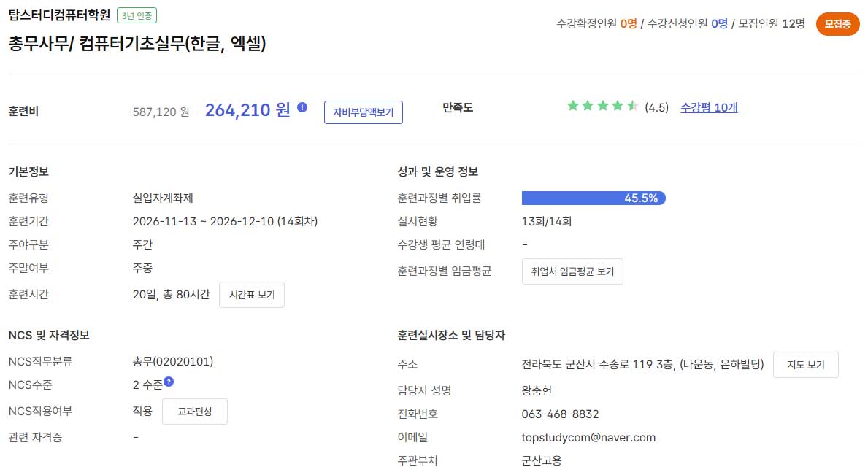Open 교과편성 curriculum button

[x=194, y=412]
